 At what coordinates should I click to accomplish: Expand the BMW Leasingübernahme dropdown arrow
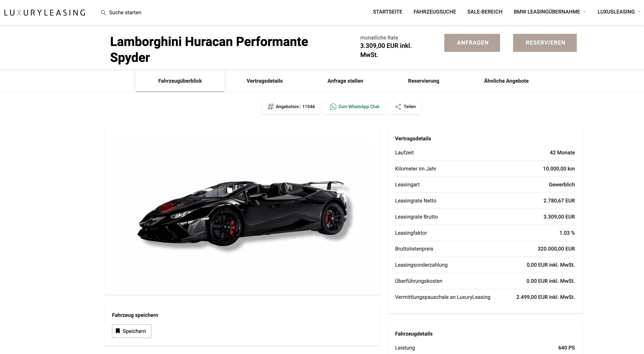pos(584,12)
